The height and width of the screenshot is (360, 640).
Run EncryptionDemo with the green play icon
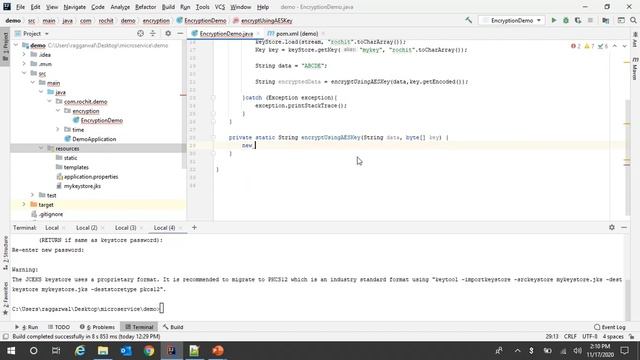click(x=553, y=20)
